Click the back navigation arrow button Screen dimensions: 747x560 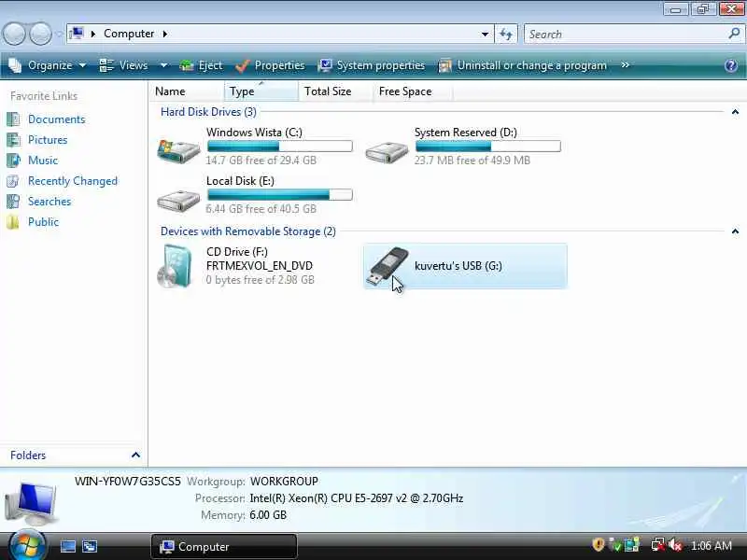pyautogui.click(x=14, y=34)
